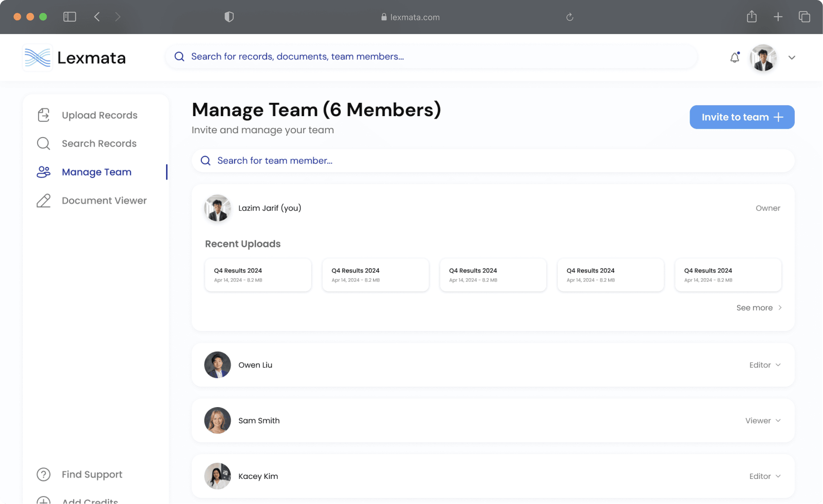The width and height of the screenshot is (823, 504).
Task: Click See more uploads link
Action: (x=759, y=308)
